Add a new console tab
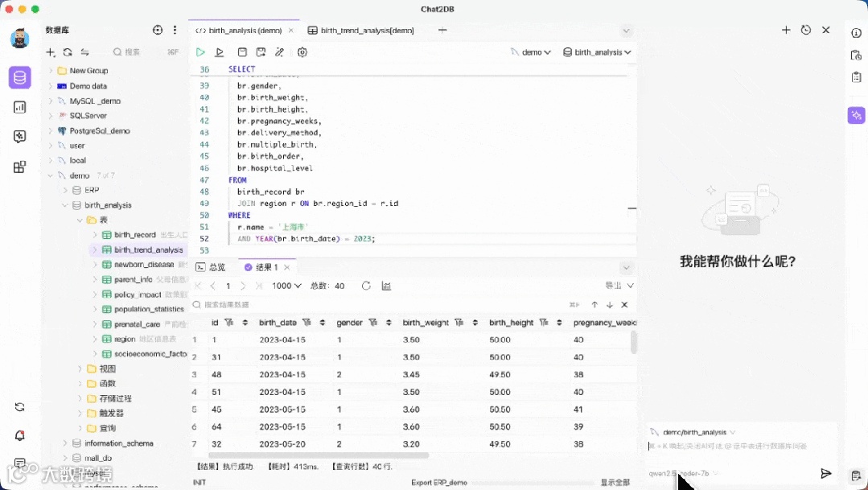The height and width of the screenshot is (490, 868). click(x=442, y=30)
